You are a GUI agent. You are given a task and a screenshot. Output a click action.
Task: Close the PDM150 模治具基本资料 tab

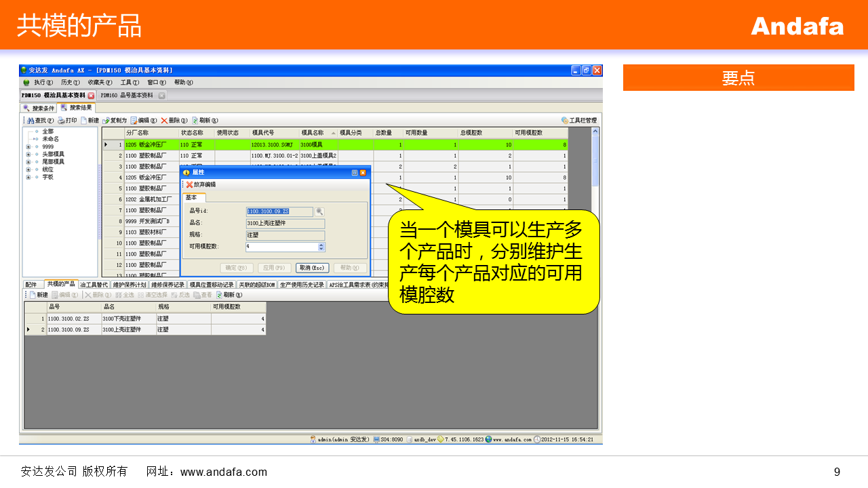pyautogui.click(x=92, y=96)
